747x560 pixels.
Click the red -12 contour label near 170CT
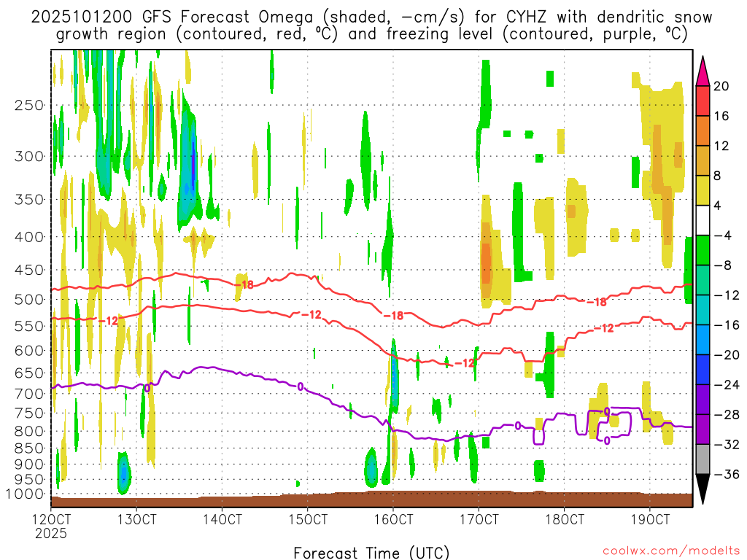coord(465,363)
